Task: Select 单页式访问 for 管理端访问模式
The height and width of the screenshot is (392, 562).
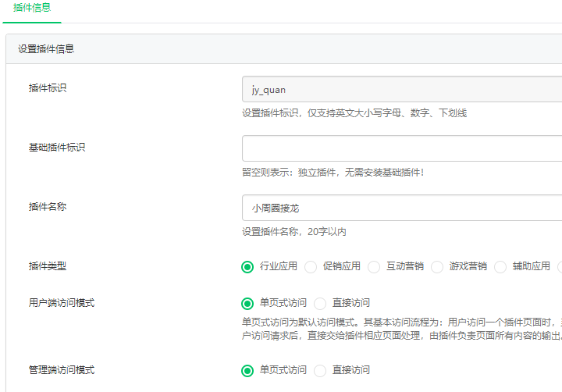Action: (248, 370)
